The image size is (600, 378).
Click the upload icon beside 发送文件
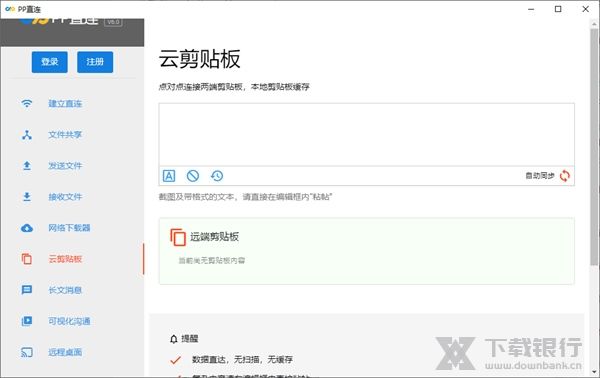(27, 166)
